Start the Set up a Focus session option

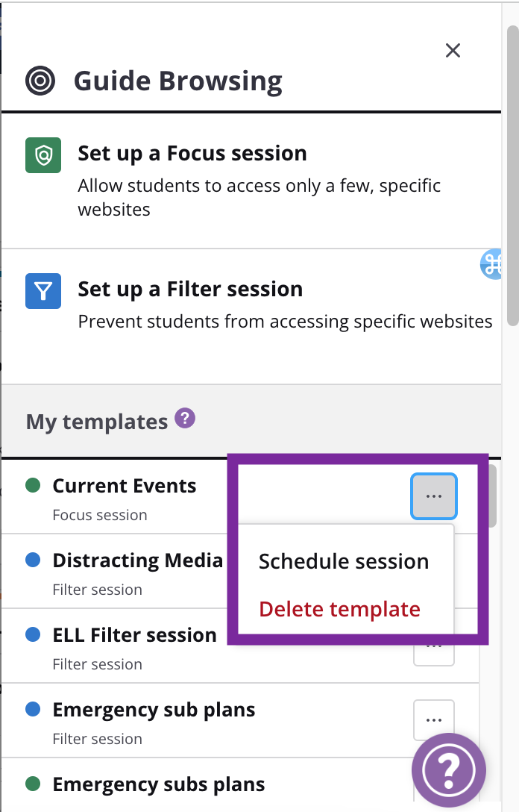click(x=251, y=180)
